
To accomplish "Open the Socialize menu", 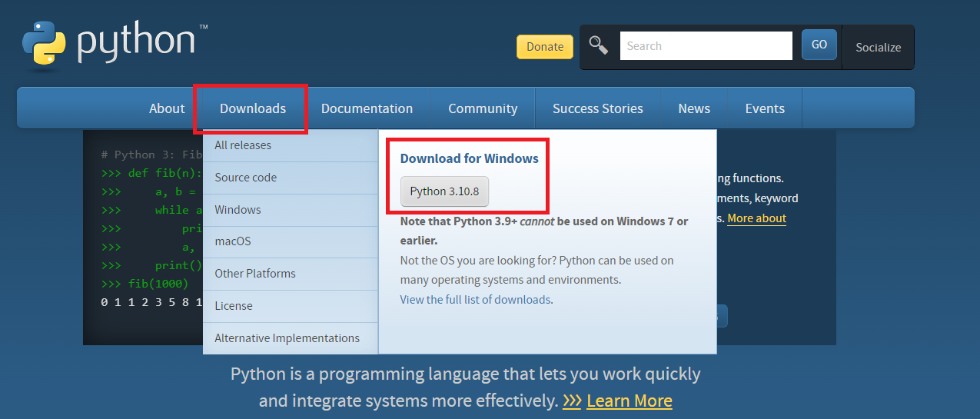I will [x=878, y=47].
